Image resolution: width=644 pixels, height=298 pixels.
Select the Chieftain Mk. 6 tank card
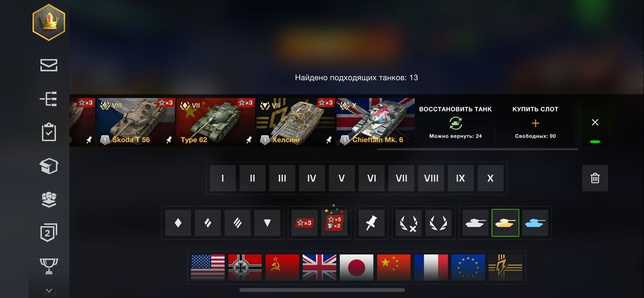tap(375, 123)
